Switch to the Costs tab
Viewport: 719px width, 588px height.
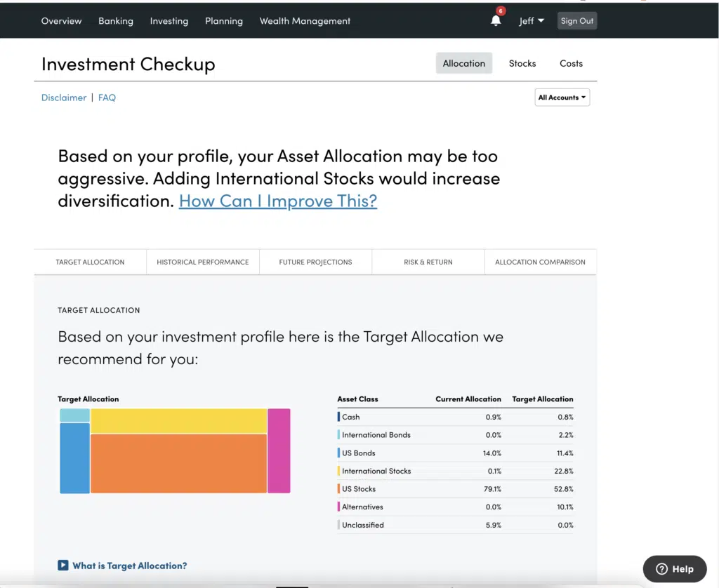(x=571, y=63)
